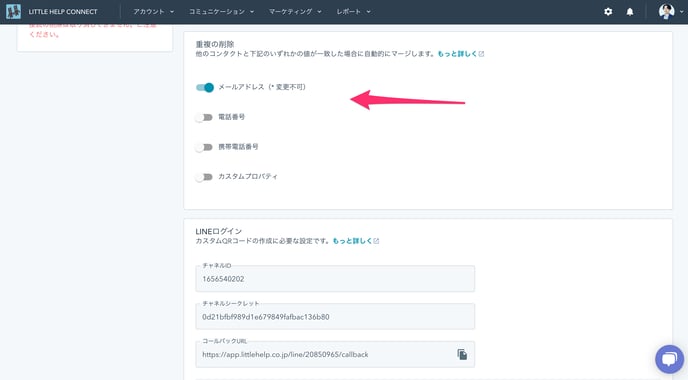Toggle the メールアドレス switch
688x380 pixels.
[x=204, y=87]
